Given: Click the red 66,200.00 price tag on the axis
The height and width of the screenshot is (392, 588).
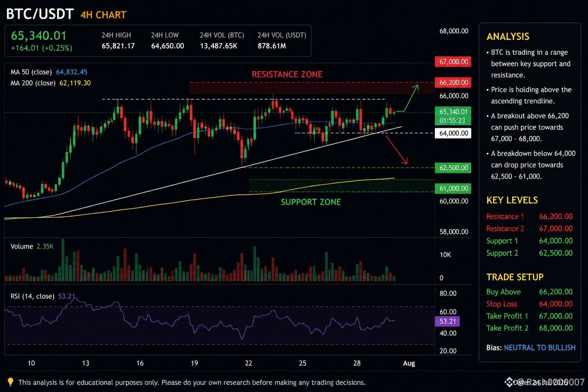Looking at the screenshot, I should tap(453, 82).
